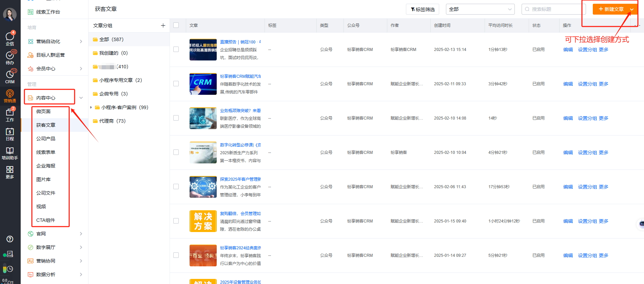
Task: Click 编辑 for the 直播预告 article
Action: (x=568, y=50)
